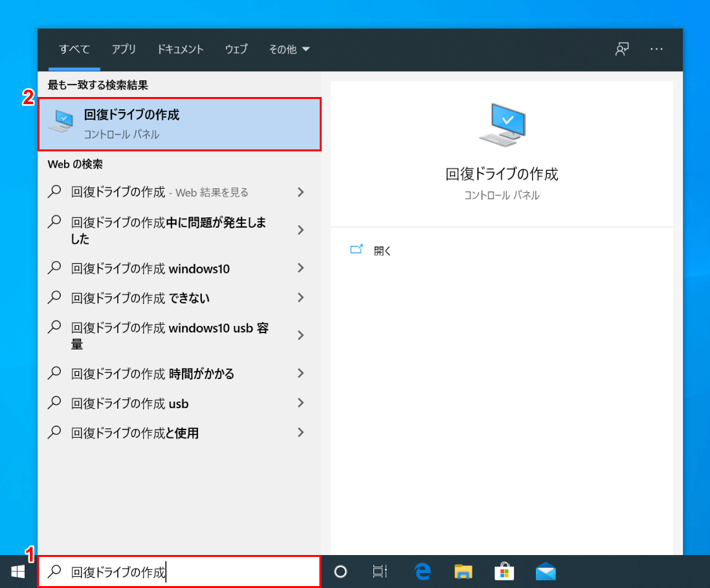Click the open icon beside 開く
The width and height of the screenshot is (710, 588).
click(357, 250)
